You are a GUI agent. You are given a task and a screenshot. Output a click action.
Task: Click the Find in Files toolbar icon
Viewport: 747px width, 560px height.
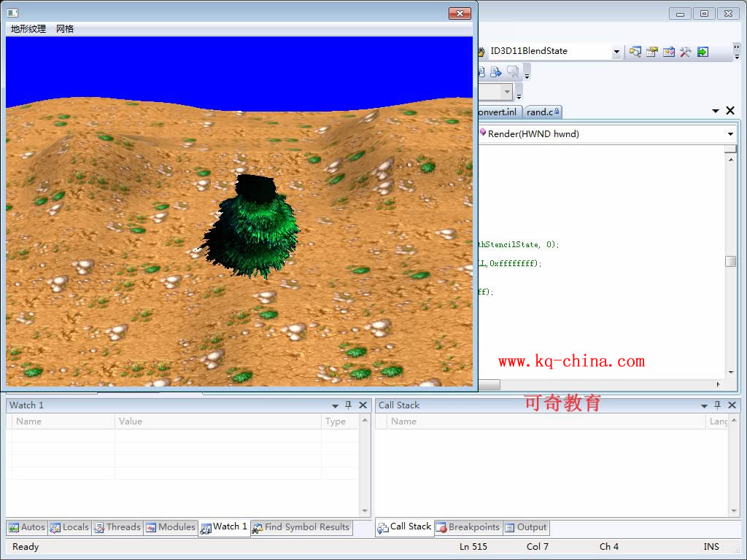click(635, 52)
